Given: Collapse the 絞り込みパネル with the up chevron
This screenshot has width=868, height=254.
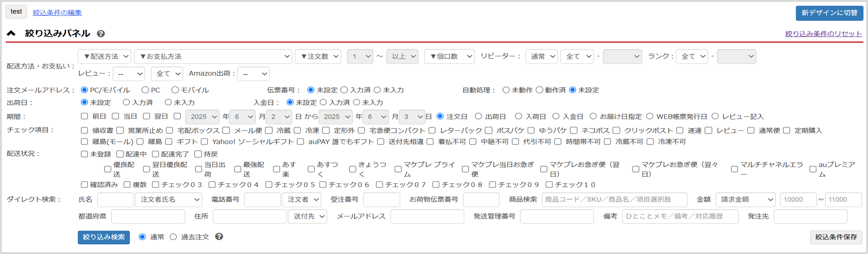Looking at the screenshot, I should tap(11, 33).
